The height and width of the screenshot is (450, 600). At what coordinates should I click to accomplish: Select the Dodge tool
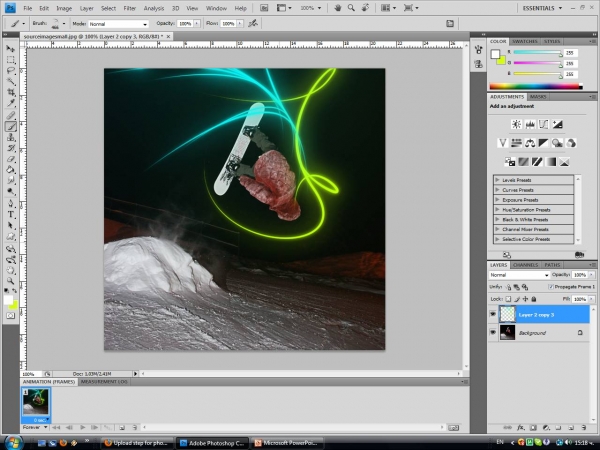10,191
